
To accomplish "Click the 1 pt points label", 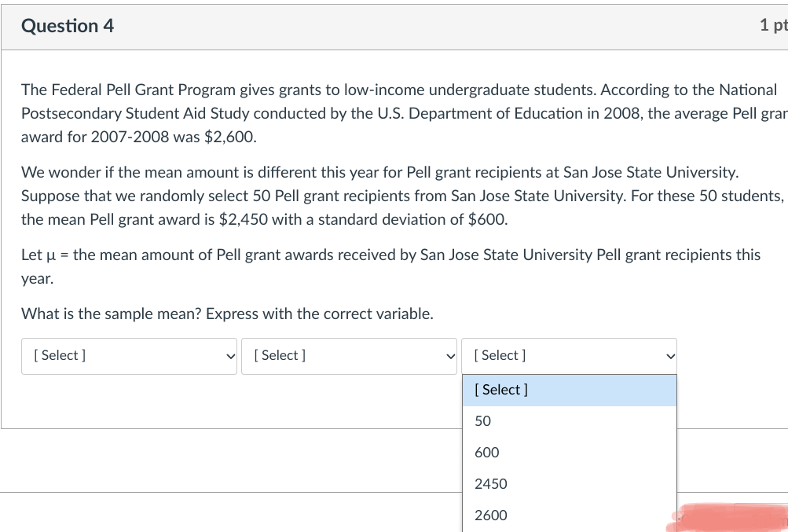I will pos(773,25).
